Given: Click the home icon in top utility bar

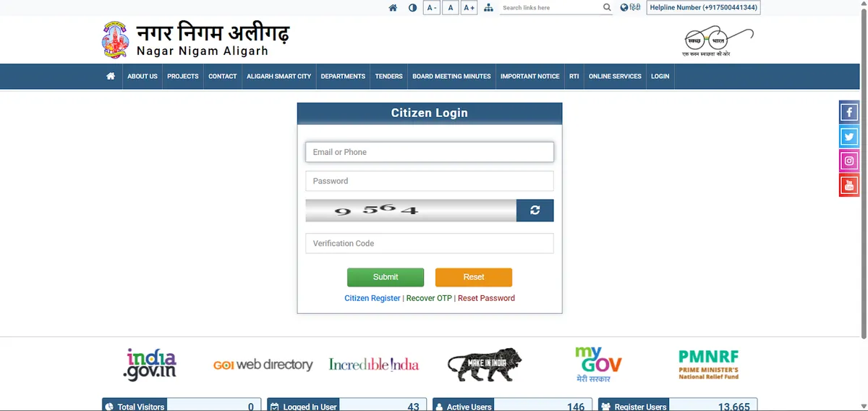Looking at the screenshot, I should tap(393, 8).
